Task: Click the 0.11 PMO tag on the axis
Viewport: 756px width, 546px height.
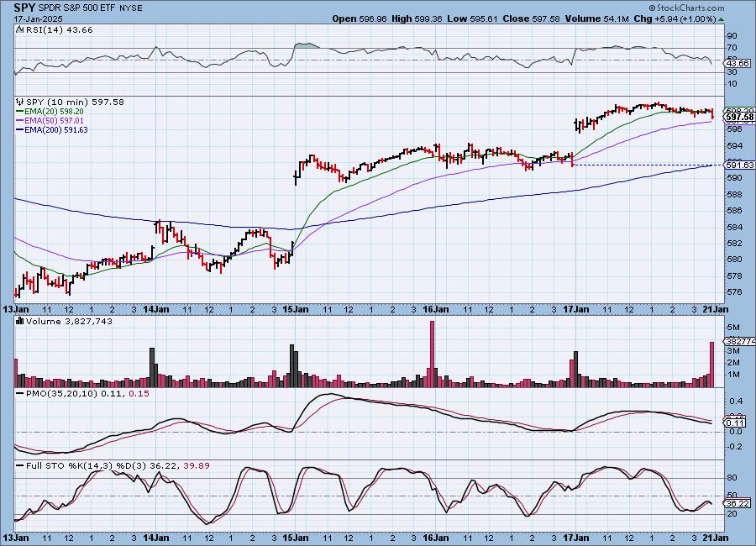Action: click(x=736, y=423)
